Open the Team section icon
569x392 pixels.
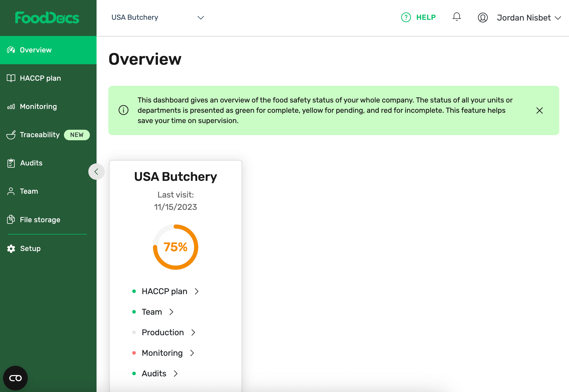pyautogui.click(x=11, y=191)
